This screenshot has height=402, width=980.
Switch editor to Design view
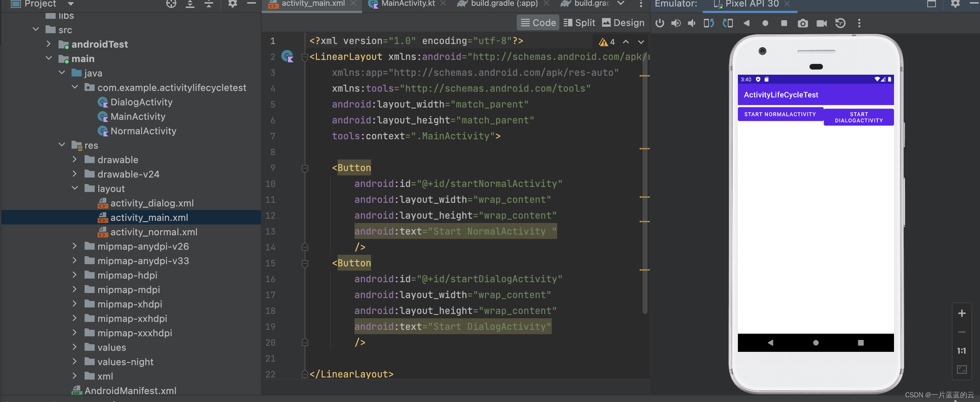(623, 23)
